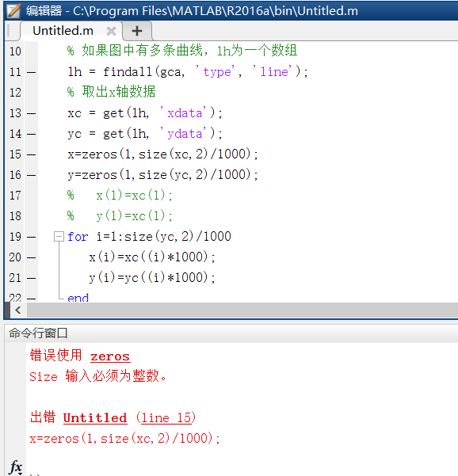This screenshot has height=476, width=458.
Task: Click commented x(1)=xc(1) on line 17
Action: tap(134, 195)
